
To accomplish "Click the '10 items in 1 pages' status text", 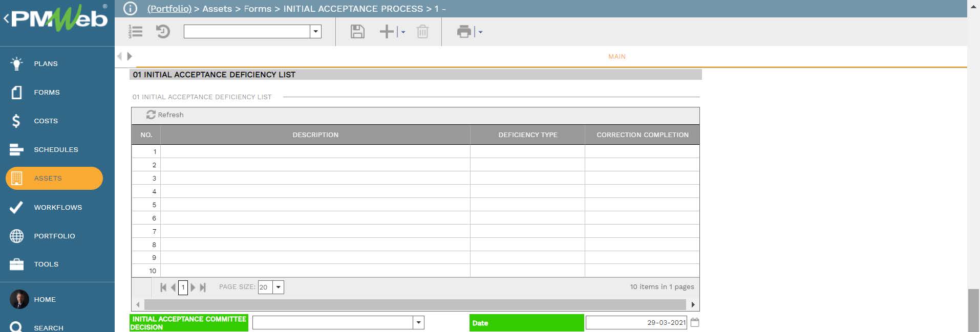I will click(662, 286).
